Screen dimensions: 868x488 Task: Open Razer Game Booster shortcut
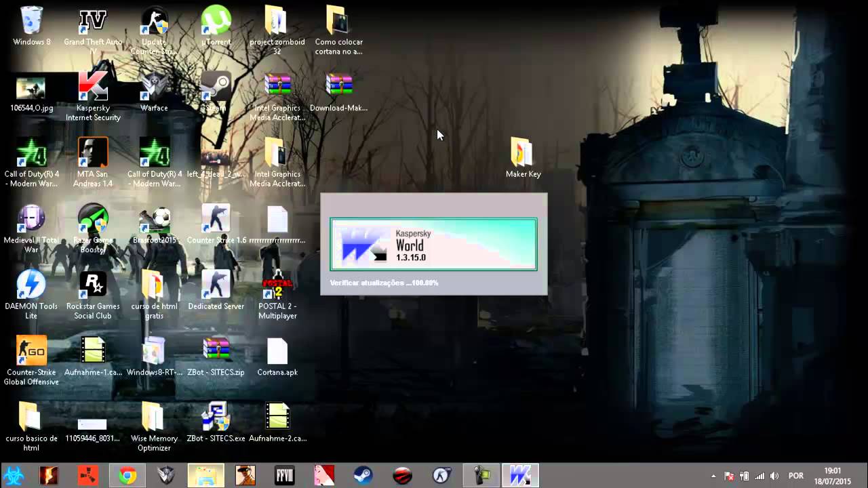93,219
